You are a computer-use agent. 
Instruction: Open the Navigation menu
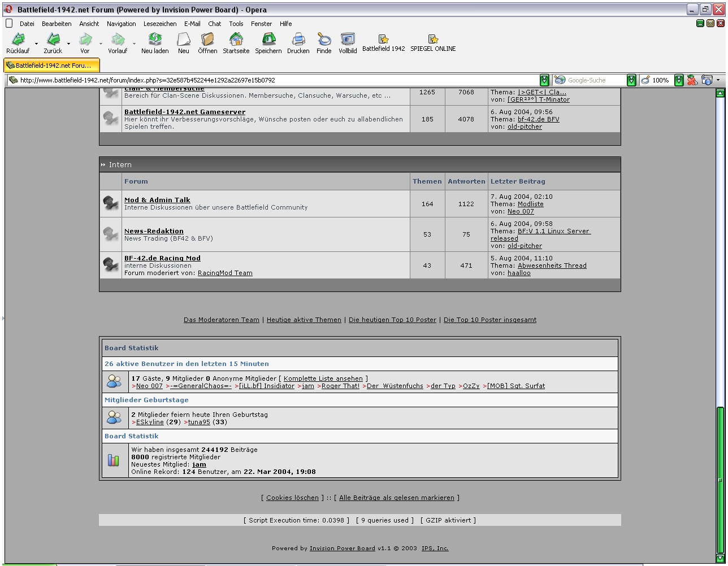pyautogui.click(x=122, y=24)
